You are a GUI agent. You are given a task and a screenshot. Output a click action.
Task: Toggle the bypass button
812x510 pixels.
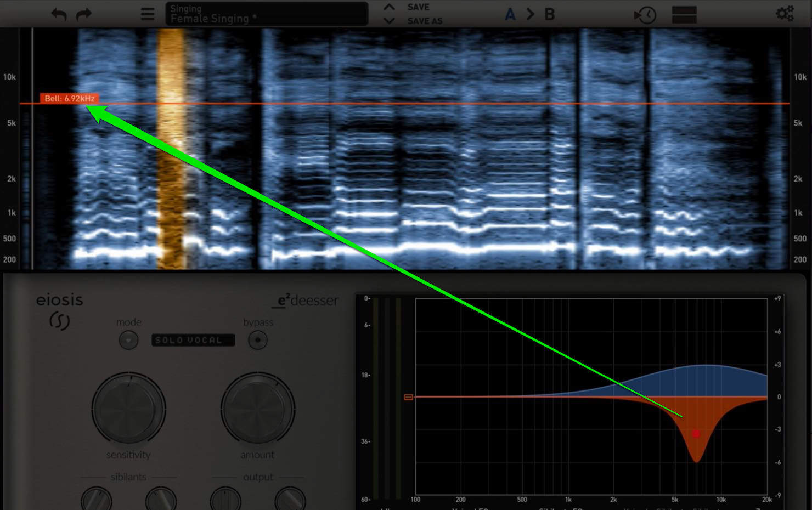pos(257,340)
